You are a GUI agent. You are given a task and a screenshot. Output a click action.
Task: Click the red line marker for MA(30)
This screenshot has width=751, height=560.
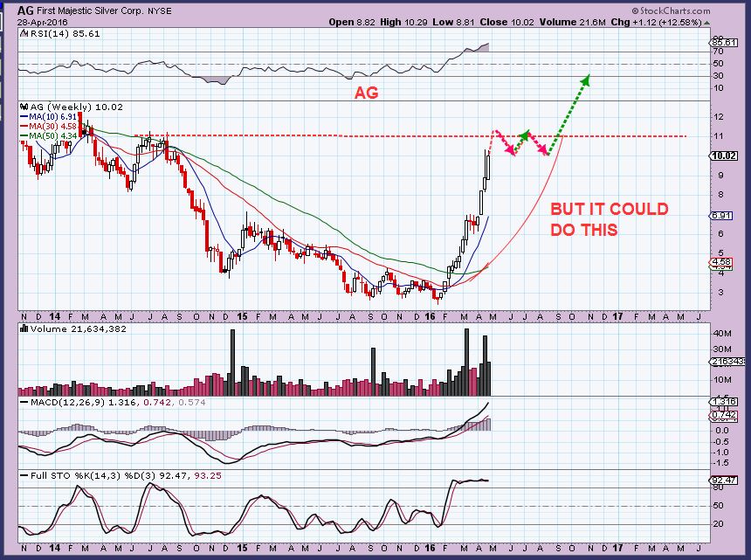(24, 126)
